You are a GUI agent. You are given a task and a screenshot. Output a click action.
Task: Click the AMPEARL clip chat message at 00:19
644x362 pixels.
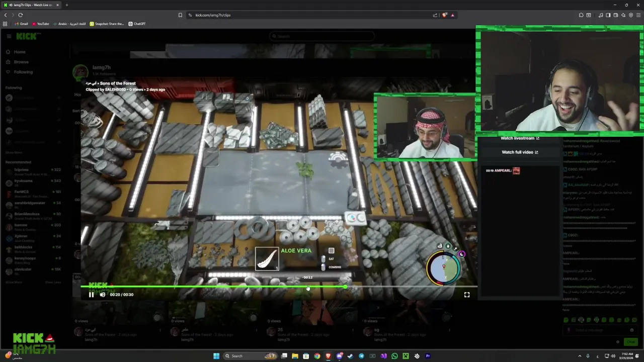tap(503, 171)
